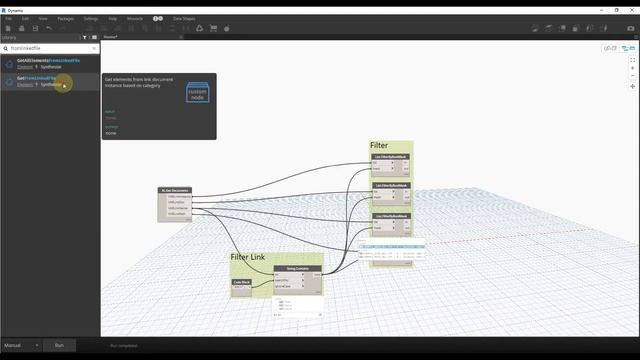
Task: Select GetFromLinkedFile search result
Action: (50, 81)
